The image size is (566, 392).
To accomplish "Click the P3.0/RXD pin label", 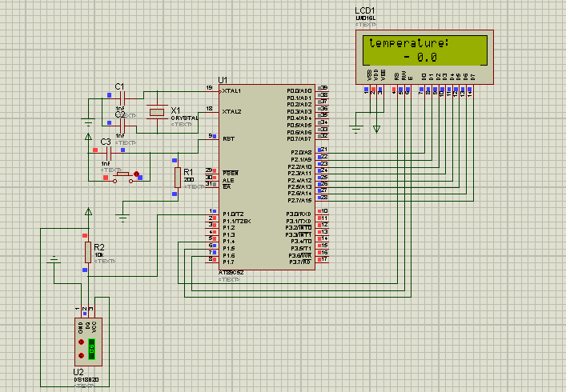I will pos(299,214).
